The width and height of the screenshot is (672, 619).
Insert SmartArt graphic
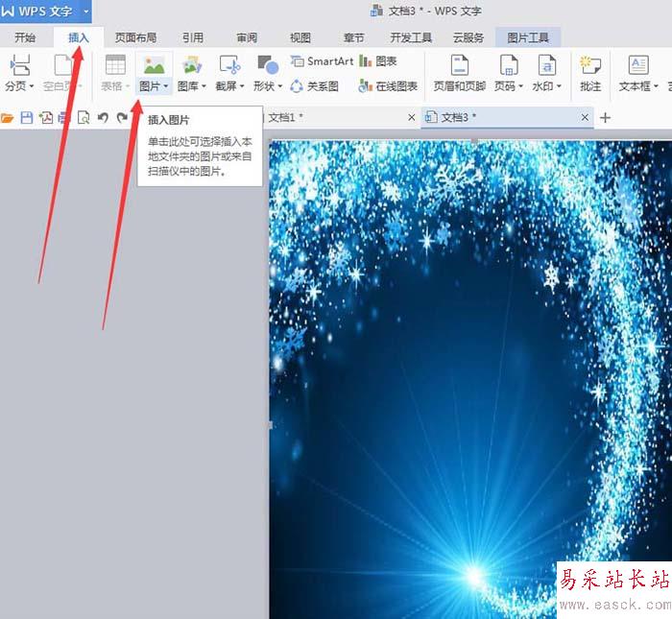pyautogui.click(x=322, y=61)
